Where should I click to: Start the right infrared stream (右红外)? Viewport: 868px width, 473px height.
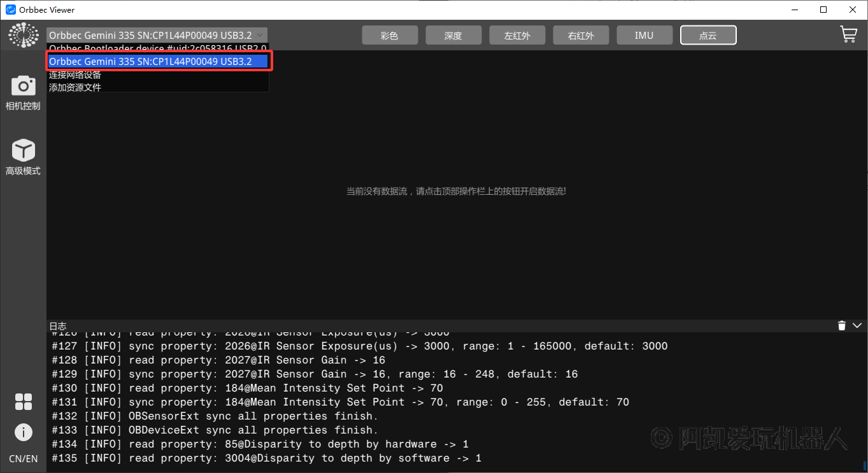tap(581, 36)
